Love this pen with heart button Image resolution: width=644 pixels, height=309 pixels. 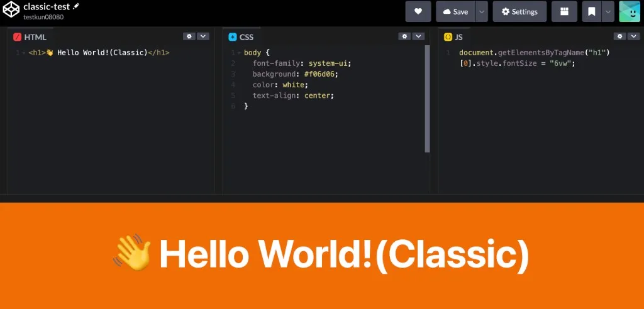pos(418,11)
